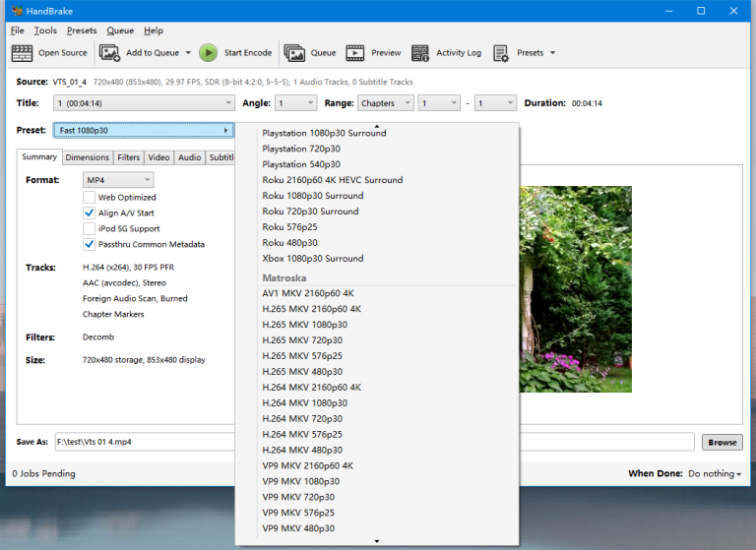Select Roku 480p30 preset
Screen dimensions: 756x550
coord(289,242)
